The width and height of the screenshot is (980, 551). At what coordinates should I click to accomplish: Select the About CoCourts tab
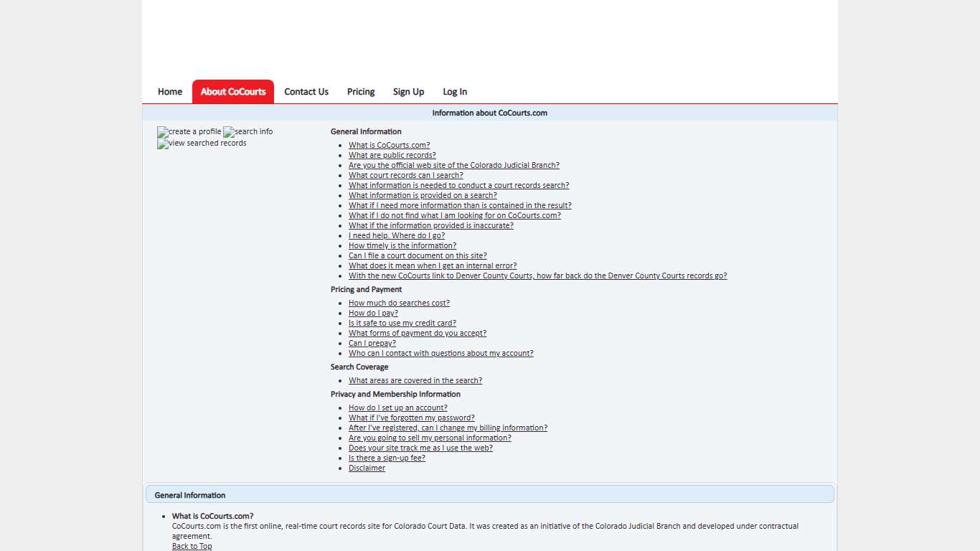[233, 92]
